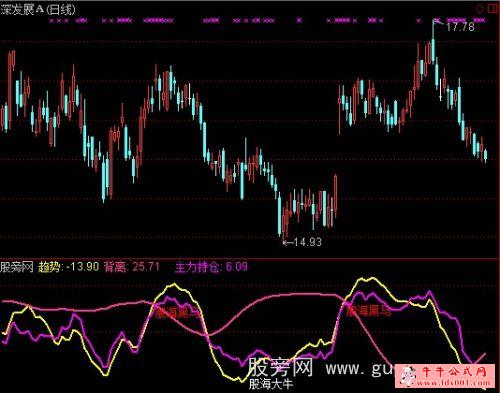
Task: Click the cow mascot logo in the banner
Action: coord(409,377)
